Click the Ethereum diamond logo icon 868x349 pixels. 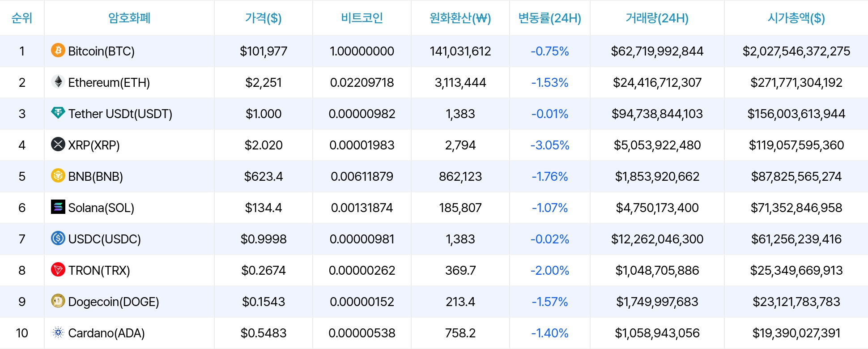click(58, 81)
